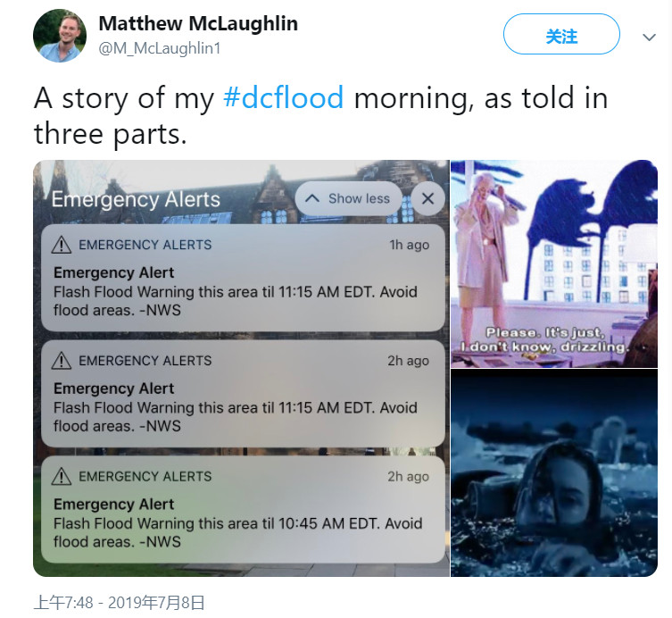Image resolution: width=672 pixels, height=618 pixels.
Task: Click the Emergency Alerts header title
Action: pos(136,199)
